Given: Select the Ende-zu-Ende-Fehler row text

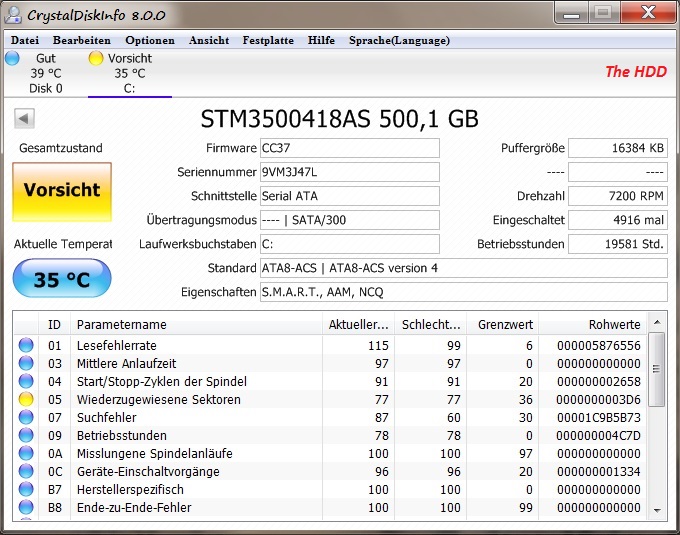Looking at the screenshot, I should (x=134, y=507).
